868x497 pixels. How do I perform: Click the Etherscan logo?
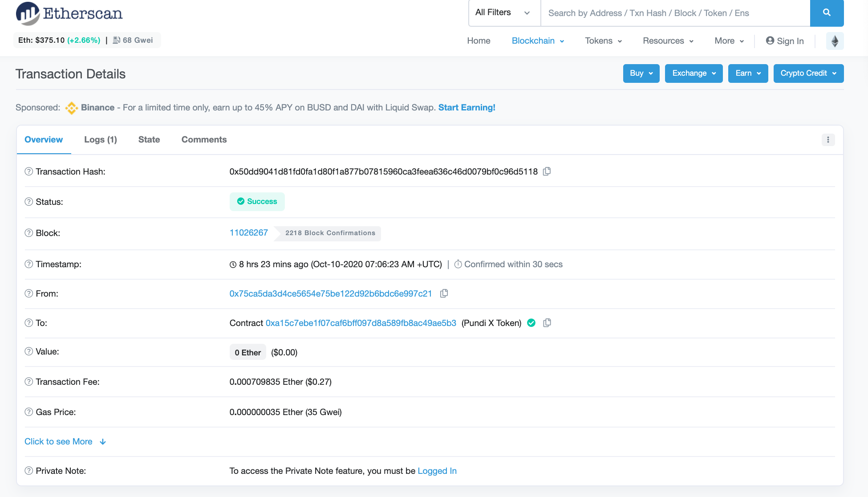[x=69, y=13]
